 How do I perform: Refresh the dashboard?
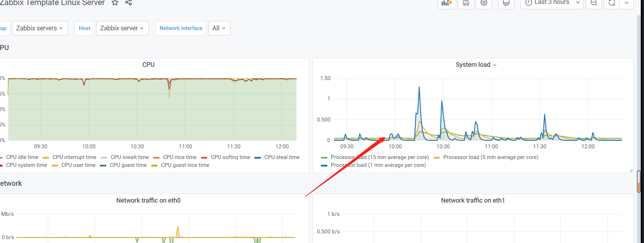[x=612, y=3]
